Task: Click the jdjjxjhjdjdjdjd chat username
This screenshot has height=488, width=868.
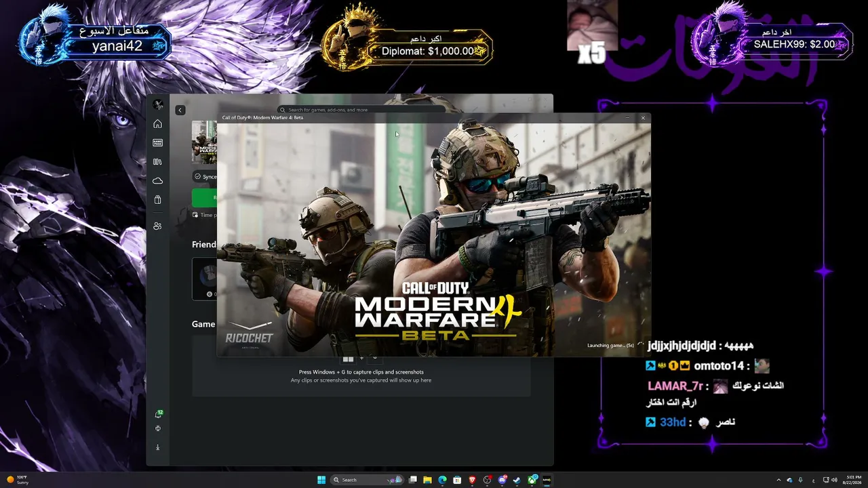Action: (682, 346)
